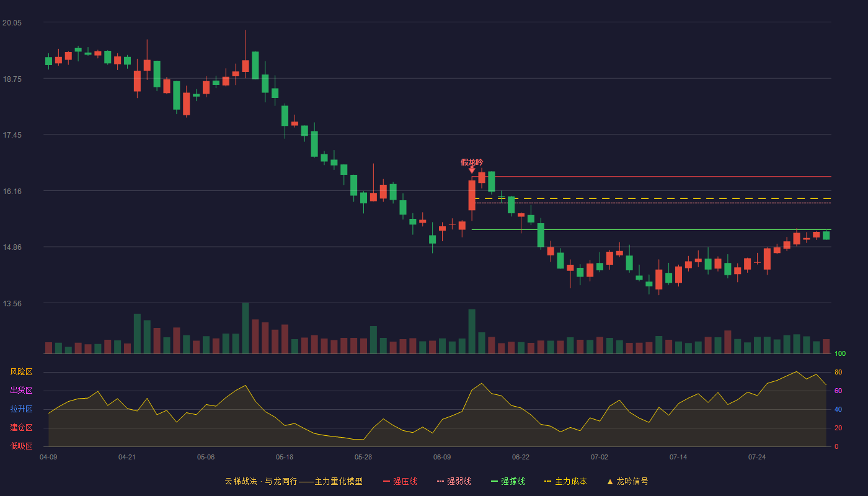This screenshot has height=496, width=868.
Task: Click the 14.86 price axis label
Action: click(12, 247)
